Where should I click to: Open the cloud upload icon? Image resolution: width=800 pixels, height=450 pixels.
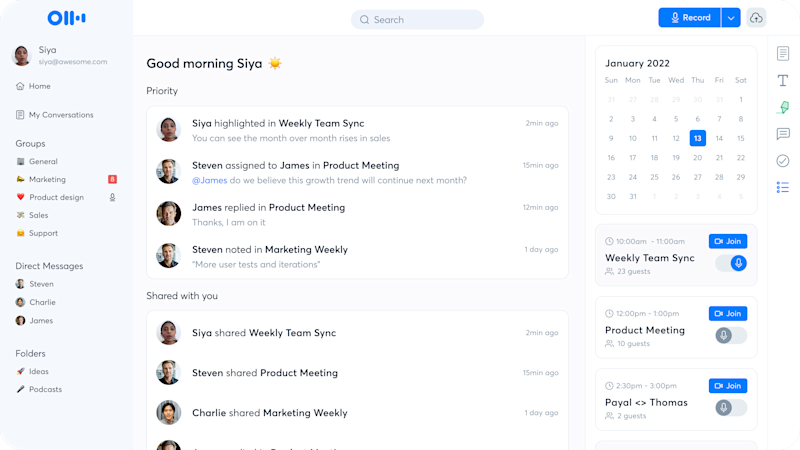pos(756,18)
